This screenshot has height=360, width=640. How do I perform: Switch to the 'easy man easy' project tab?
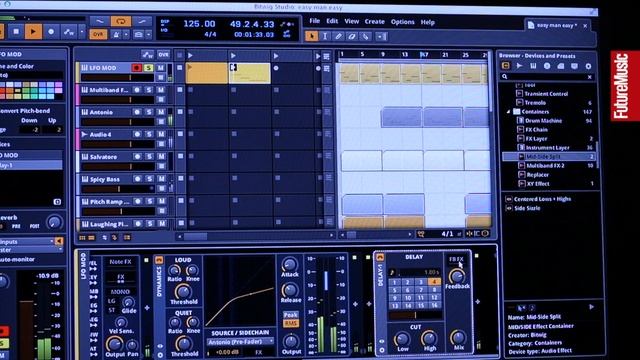(556, 25)
